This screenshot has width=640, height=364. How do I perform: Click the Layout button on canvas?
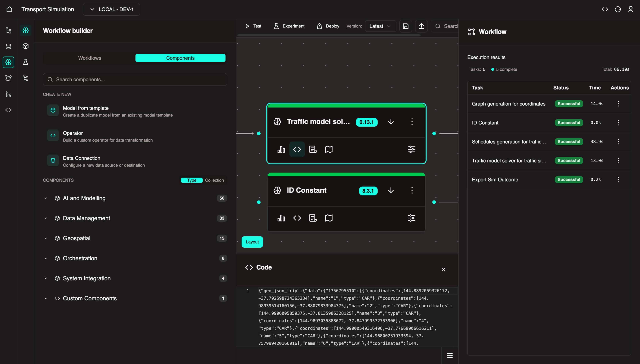tap(252, 242)
